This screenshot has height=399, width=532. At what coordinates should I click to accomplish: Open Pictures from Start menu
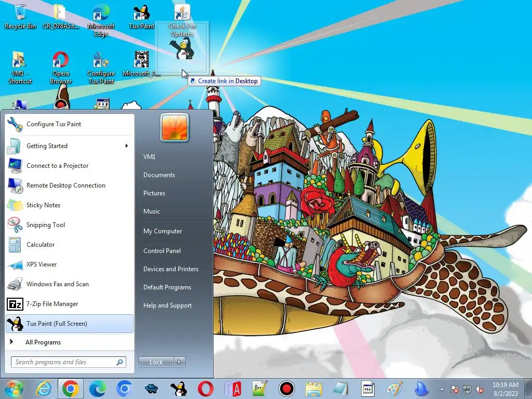154,193
